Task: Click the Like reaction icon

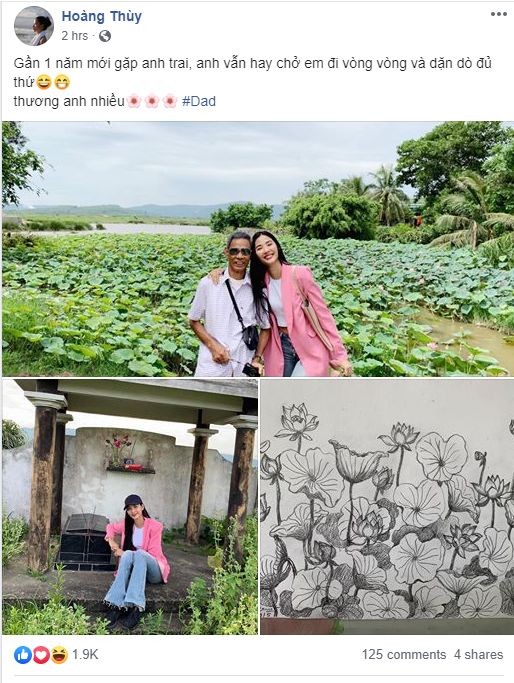Action: coord(22,655)
